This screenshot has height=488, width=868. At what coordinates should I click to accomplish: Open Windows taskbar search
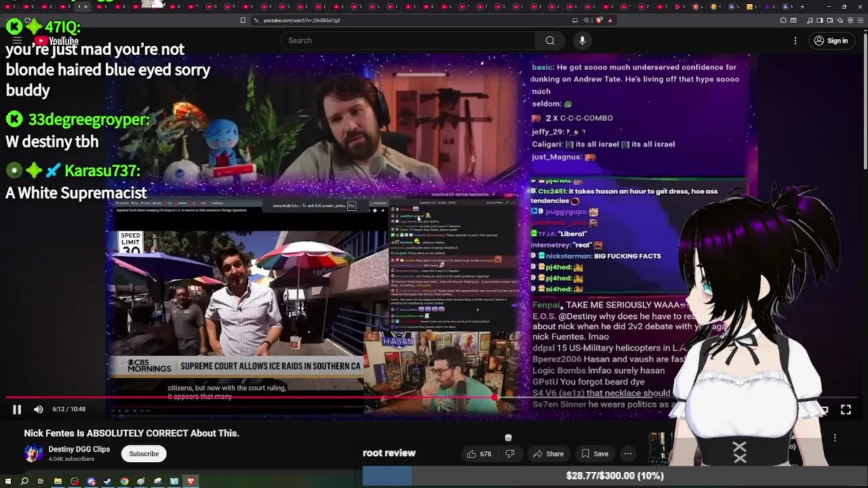(24, 481)
